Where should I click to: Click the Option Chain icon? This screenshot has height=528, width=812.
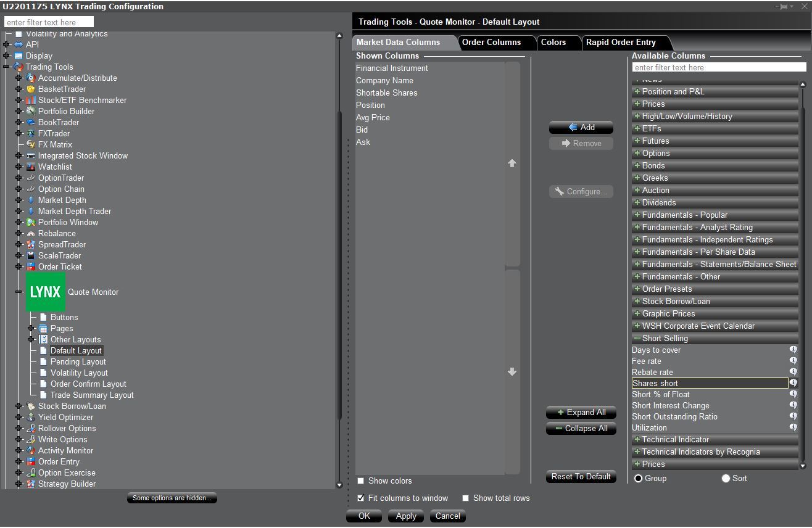tap(31, 189)
